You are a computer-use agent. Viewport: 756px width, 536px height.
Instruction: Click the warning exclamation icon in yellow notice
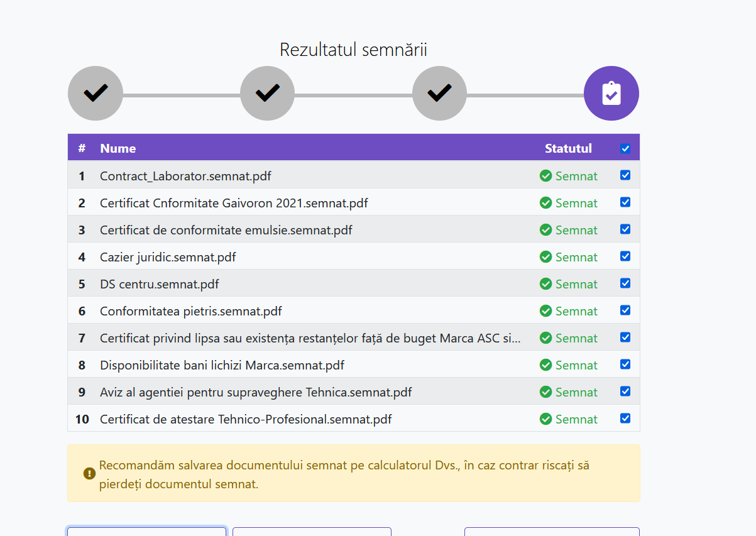pos(89,473)
